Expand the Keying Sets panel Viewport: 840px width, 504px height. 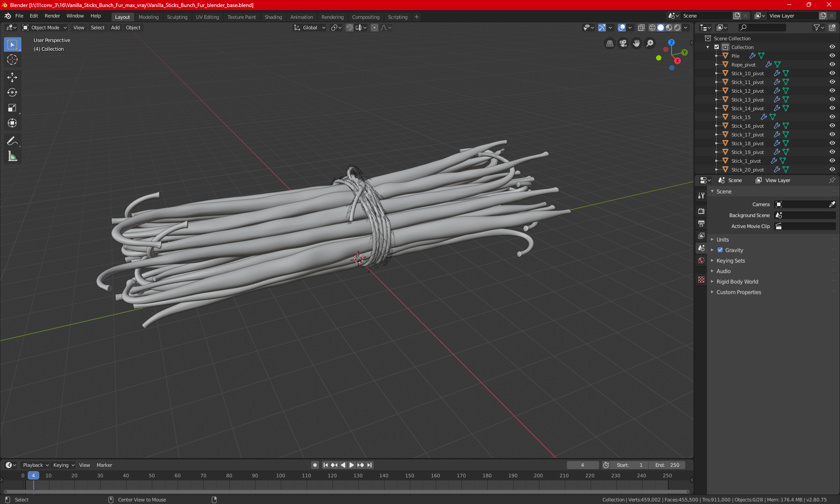click(730, 261)
